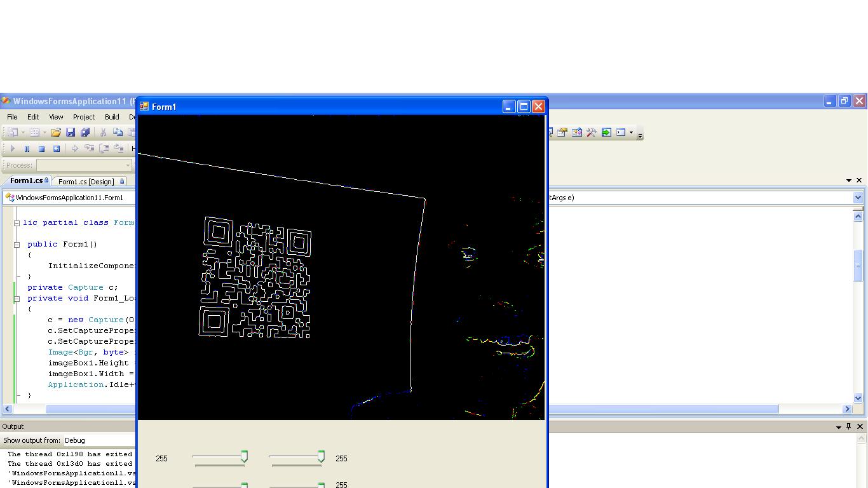Close the active document tab with X
The height and width of the screenshot is (488, 868).
[859, 180]
